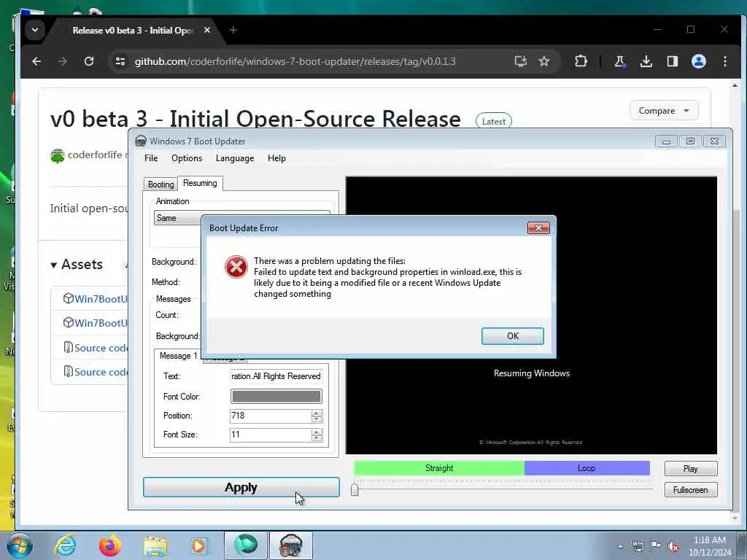
Task: Click the Action Center flag tray icon
Action: tap(656, 546)
